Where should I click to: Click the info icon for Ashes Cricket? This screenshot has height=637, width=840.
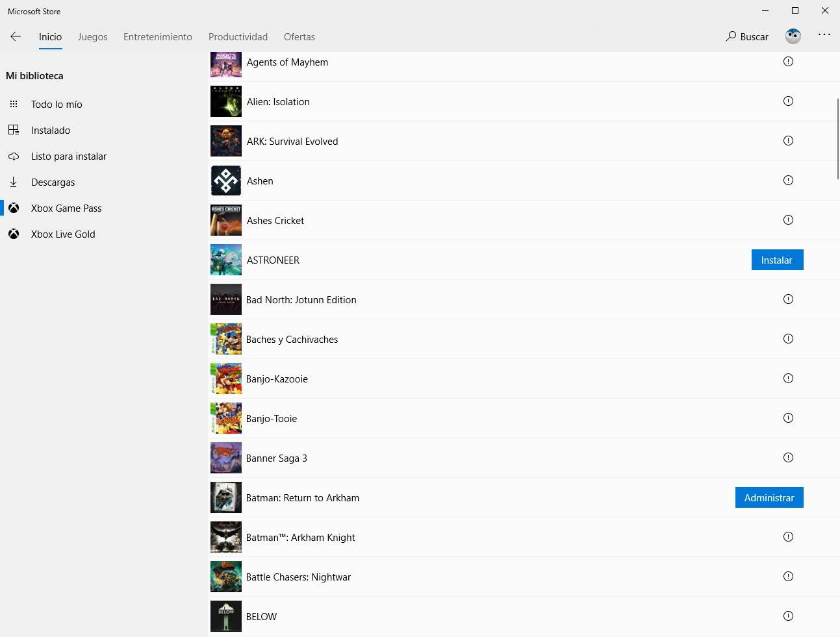(x=788, y=220)
